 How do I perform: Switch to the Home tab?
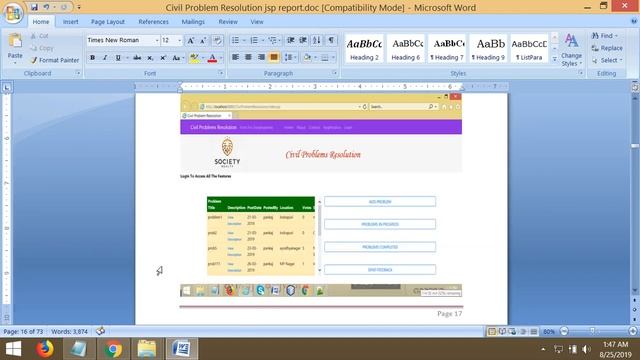(41, 22)
